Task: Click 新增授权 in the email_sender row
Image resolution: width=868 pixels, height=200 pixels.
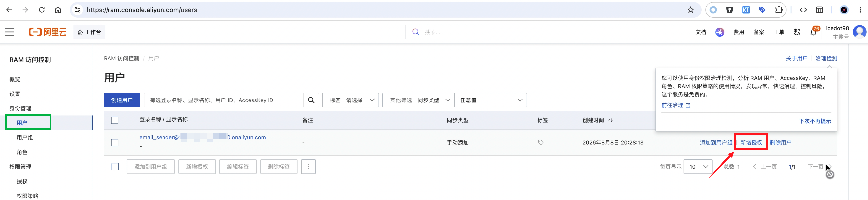Action: (751, 142)
